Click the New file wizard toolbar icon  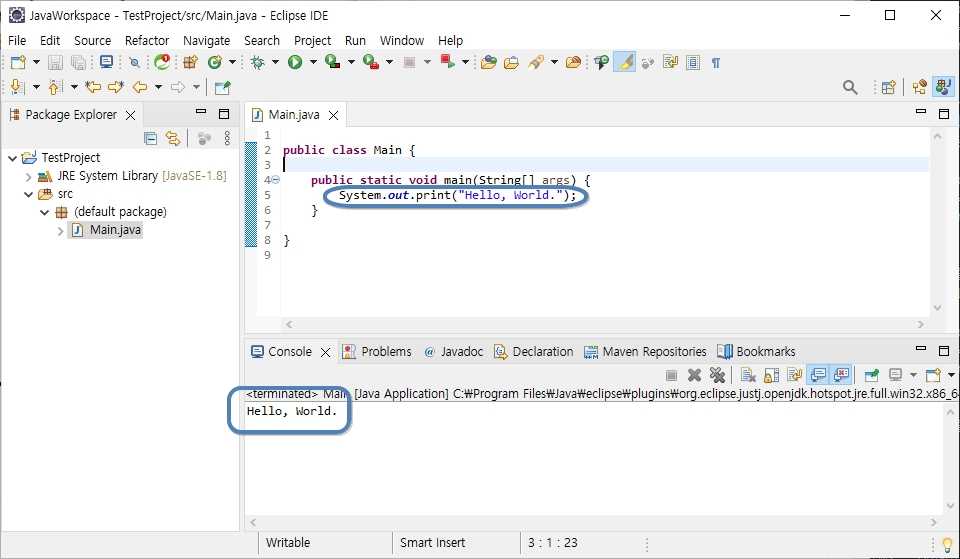(x=18, y=62)
